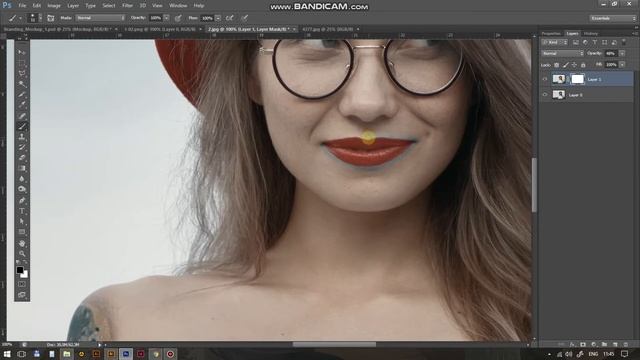Image resolution: width=640 pixels, height=360 pixels.
Task: Open the layer Opacity dropdown arrow
Action: pos(622,53)
